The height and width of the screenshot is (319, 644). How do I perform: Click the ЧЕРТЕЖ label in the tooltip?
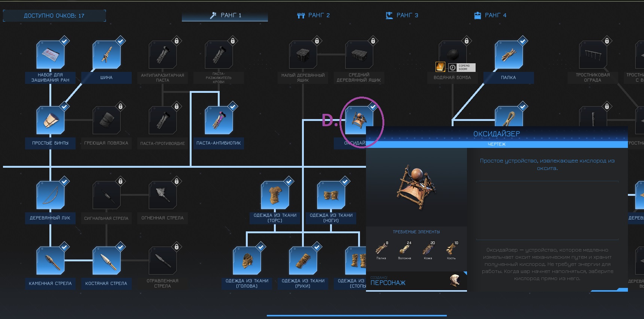coord(497,144)
